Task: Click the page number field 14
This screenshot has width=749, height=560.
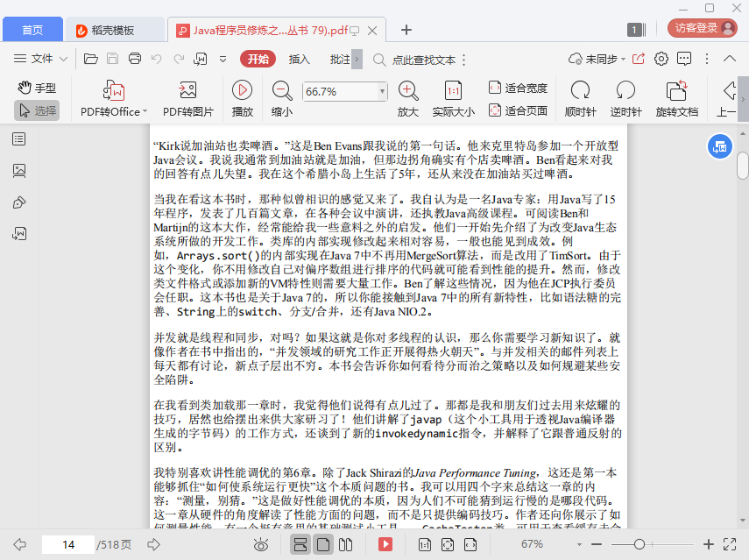Action: click(68, 544)
